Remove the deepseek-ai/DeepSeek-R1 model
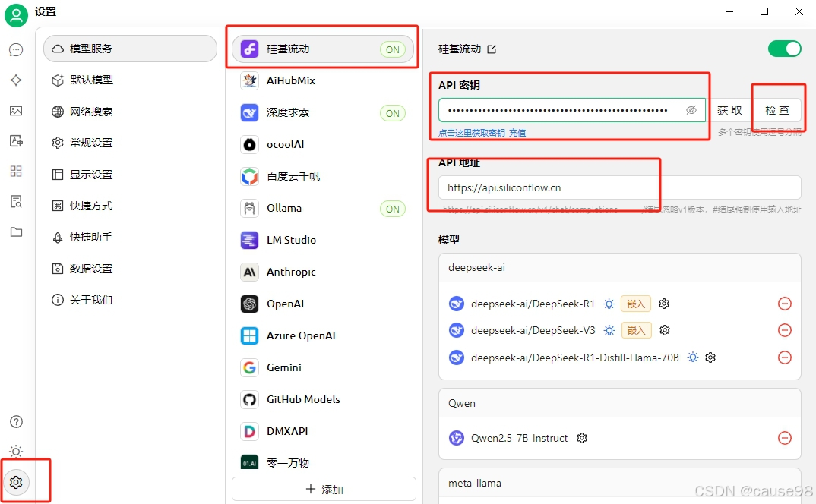The height and width of the screenshot is (504, 816). click(785, 304)
